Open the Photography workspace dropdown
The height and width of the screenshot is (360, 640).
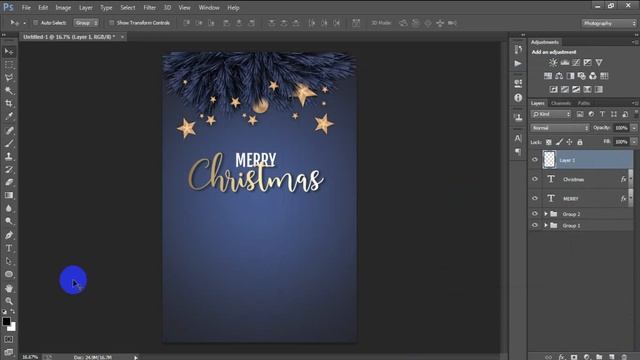point(609,23)
